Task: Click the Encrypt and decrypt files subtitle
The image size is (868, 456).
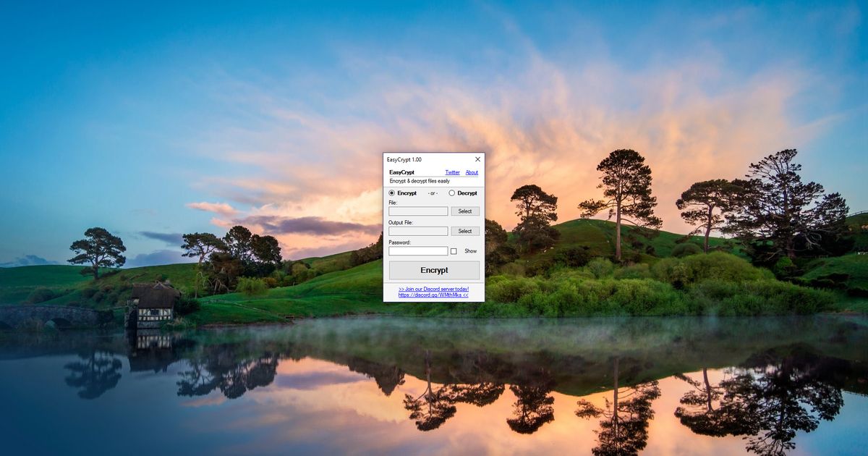Action: click(421, 182)
